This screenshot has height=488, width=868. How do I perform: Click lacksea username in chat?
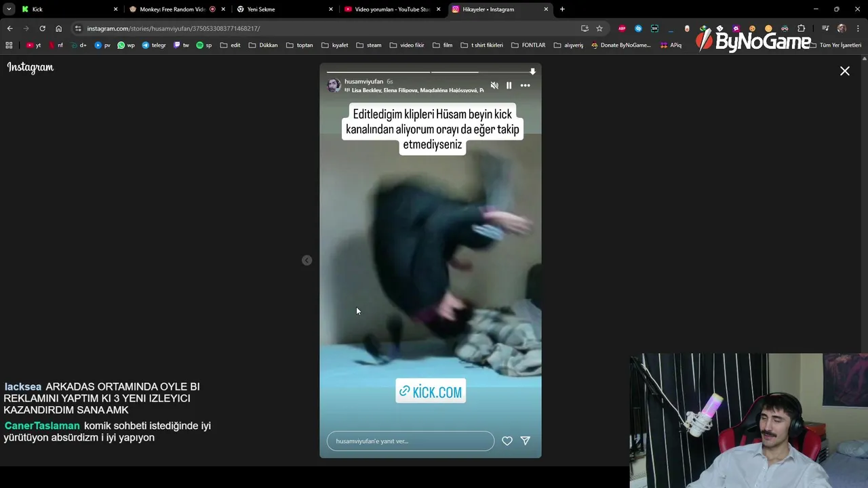pyautogui.click(x=23, y=386)
